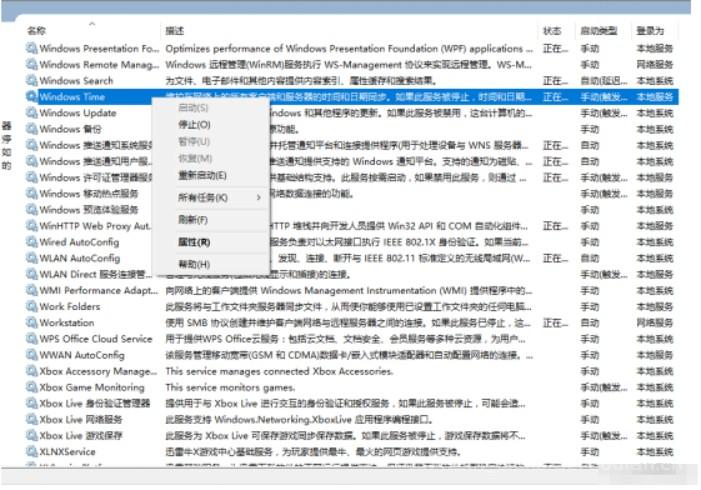This screenshot has width=701, height=490.
Task: Click the gear icon next to WLAN AutoConfig
Action: (x=31, y=258)
